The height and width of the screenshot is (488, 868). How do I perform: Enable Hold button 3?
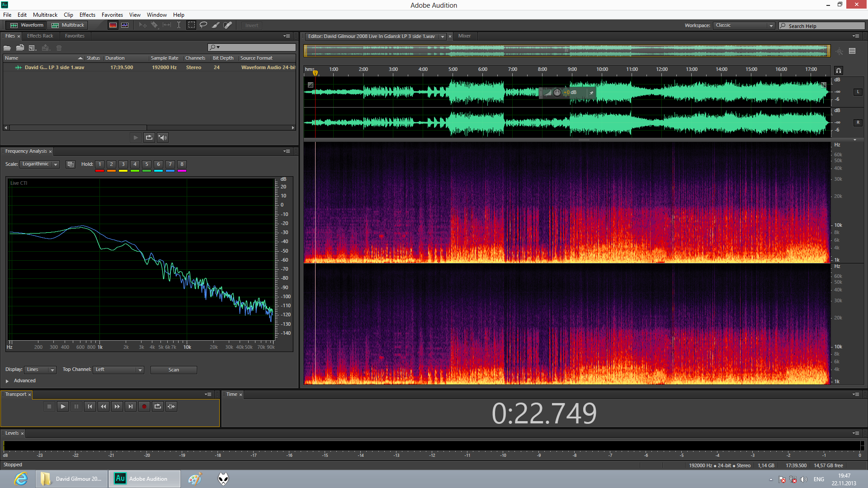tap(123, 164)
